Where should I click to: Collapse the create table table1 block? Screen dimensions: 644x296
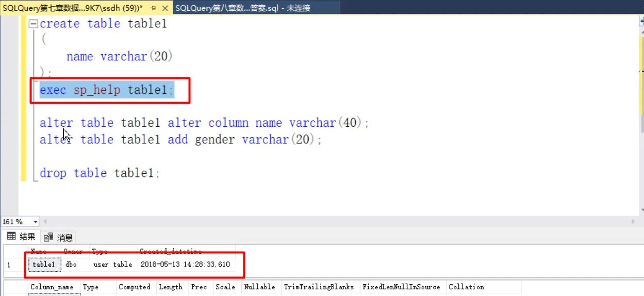34,24
